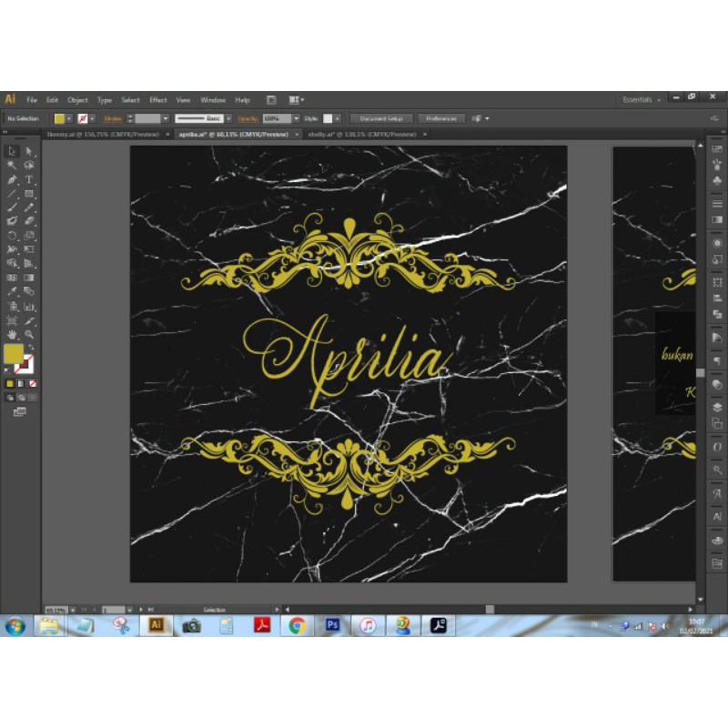The height and width of the screenshot is (728, 728).
Task: Select the Hand tool
Action: pyautogui.click(x=12, y=335)
